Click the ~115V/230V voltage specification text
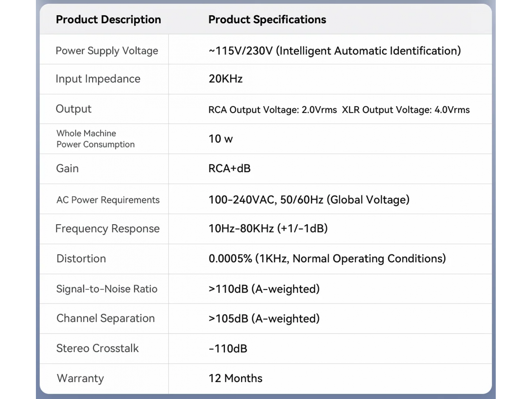The width and height of the screenshot is (532, 399). (x=334, y=51)
